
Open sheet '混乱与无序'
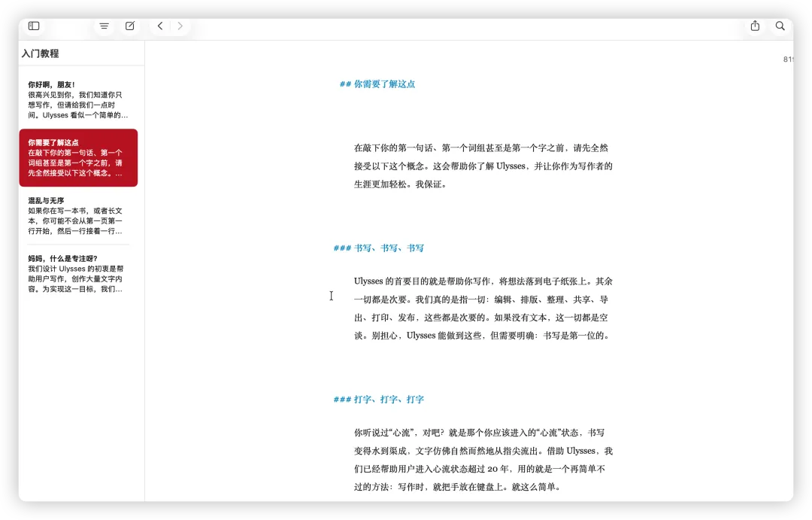[78, 216]
